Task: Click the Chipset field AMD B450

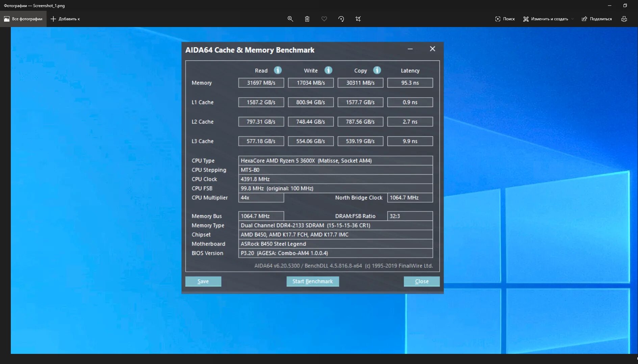Action: pos(335,235)
